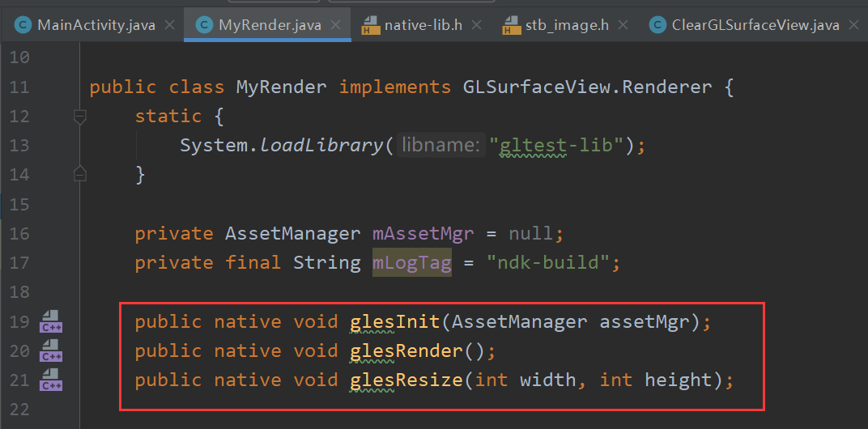The height and width of the screenshot is (429, 868).
Task: Click GLSurfaceView.Renderer in the class declaration
Action: [x=587, y=87]
